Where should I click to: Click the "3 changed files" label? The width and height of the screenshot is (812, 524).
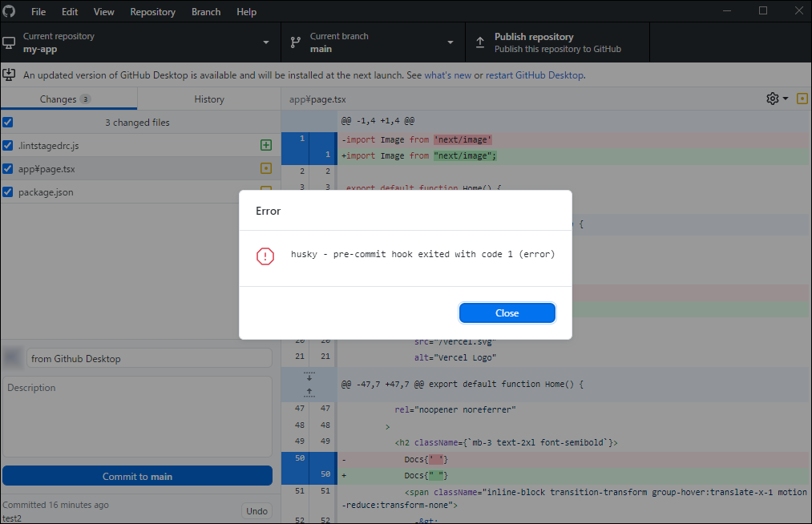pos(137,123)
